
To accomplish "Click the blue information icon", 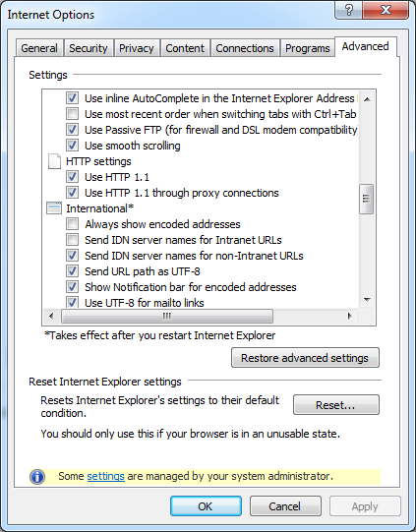I will coord(37,476).
